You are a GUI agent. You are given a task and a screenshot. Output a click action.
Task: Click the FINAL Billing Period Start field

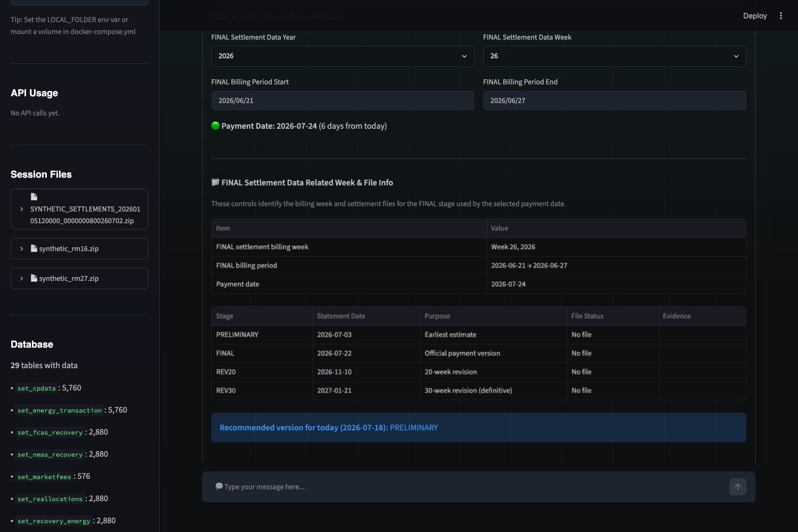pos(343,101)
